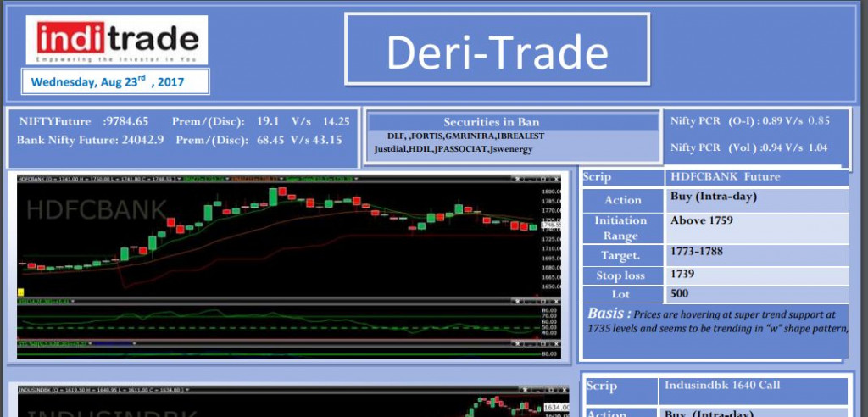Click the HDFCBANK candlestick chart image
This screenshot has width=868, height=417.
point(289,266)
